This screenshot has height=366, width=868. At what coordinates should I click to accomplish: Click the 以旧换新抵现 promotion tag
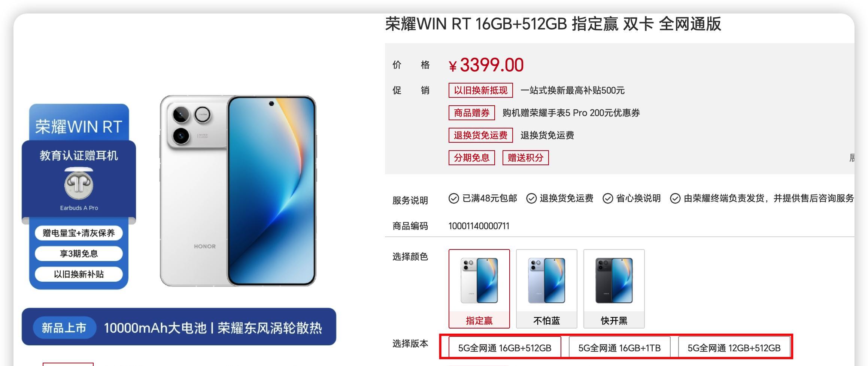tap(481, 90)
